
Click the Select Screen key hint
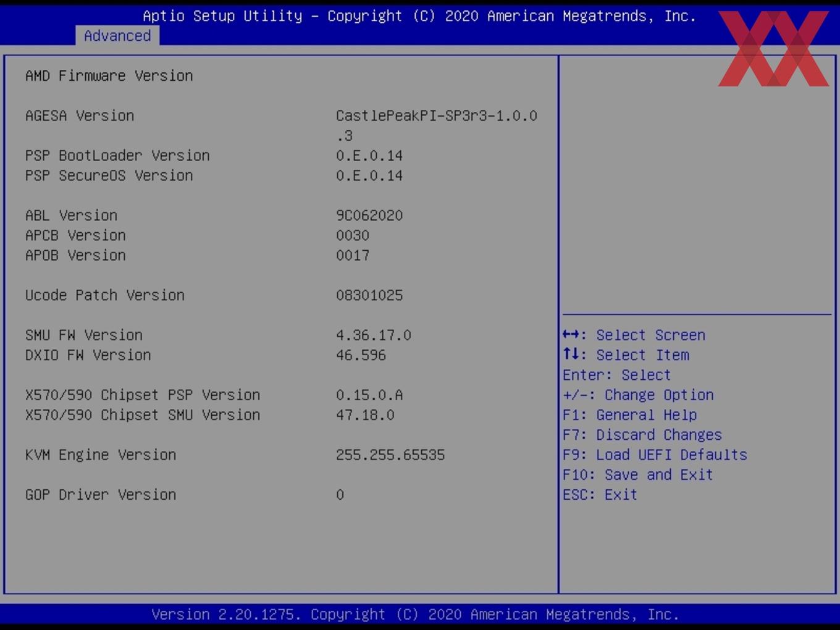point(634,335)
